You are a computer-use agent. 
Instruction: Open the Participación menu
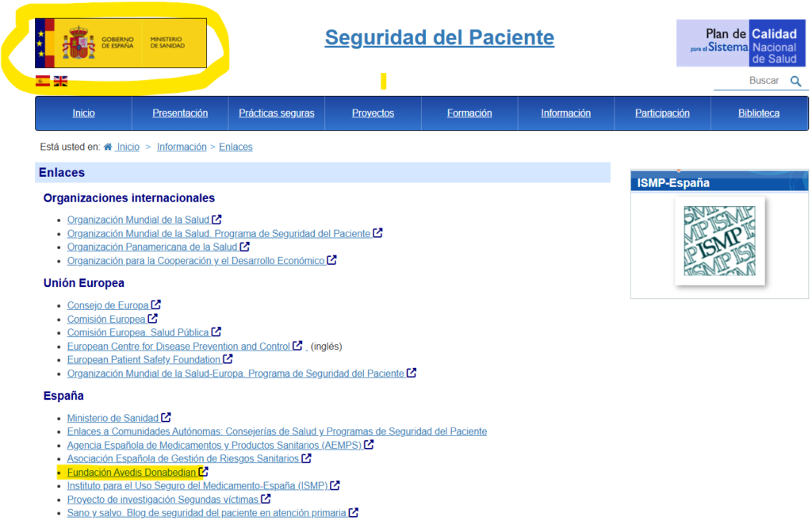point(662,113)
